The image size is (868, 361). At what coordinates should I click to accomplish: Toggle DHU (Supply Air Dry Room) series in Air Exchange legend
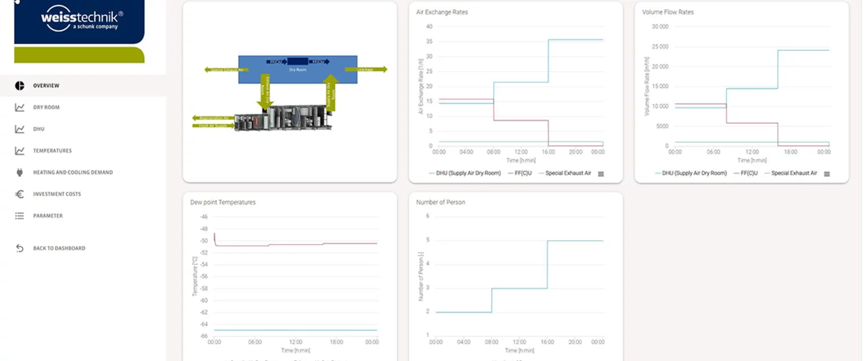coord(464,173)
